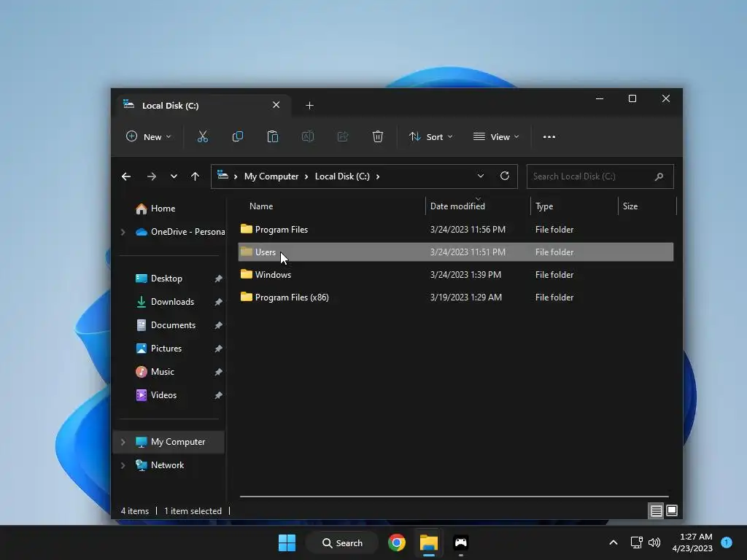
Task: Click the pin icon next to Pictures
Action: [x=218, y=349]
